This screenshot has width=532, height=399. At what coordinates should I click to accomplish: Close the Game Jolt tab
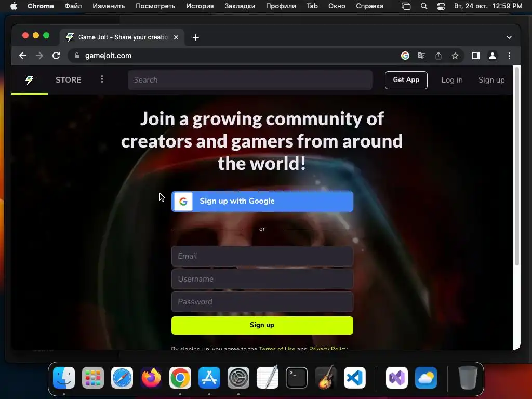pos(176,37)
